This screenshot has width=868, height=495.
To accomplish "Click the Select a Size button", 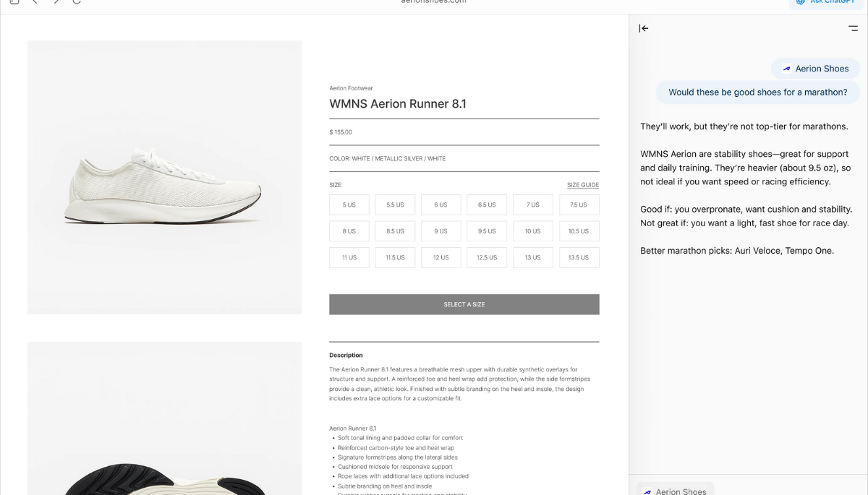I will (464, 304).
